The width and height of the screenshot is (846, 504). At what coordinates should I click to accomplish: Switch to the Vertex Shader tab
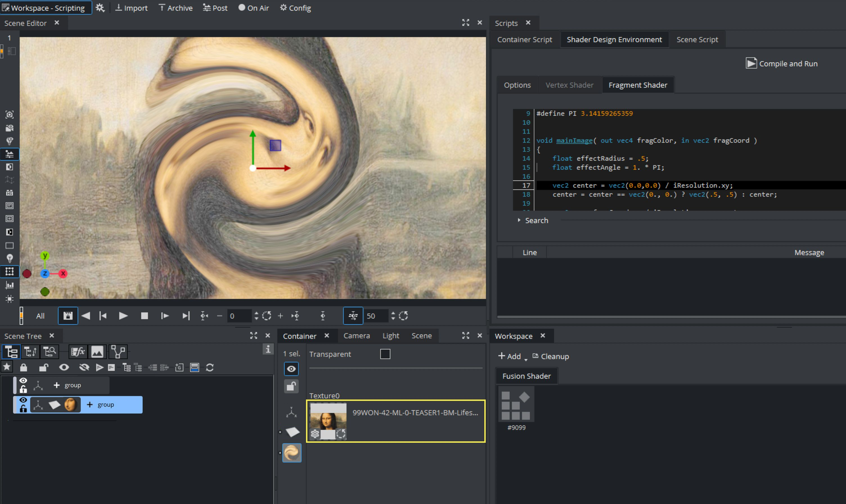[x=569, y=85]
